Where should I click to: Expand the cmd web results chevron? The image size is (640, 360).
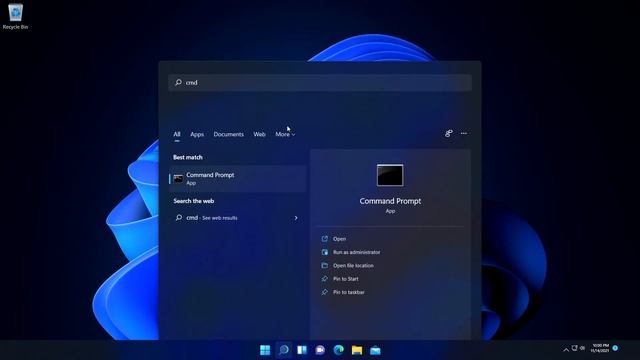click(296, 218)
